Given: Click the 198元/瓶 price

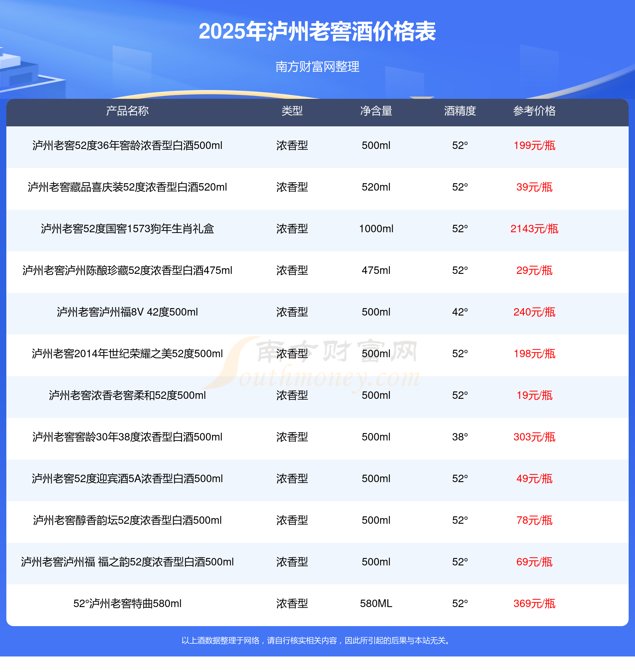Looking at the screenshot, I should point(534,354).
